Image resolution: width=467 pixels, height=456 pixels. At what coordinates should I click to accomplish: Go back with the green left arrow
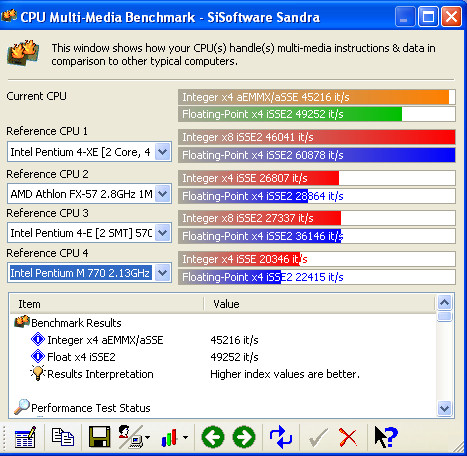(x=213, y=437)
